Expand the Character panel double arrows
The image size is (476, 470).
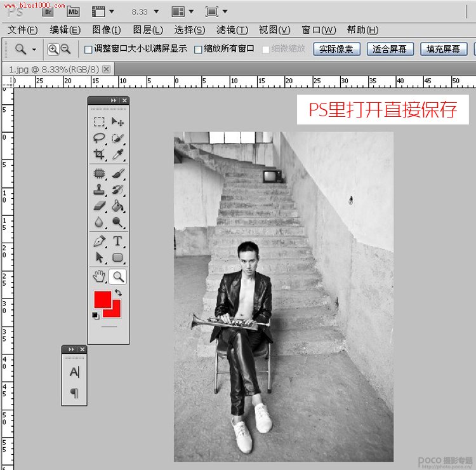[x=71, y=349]
